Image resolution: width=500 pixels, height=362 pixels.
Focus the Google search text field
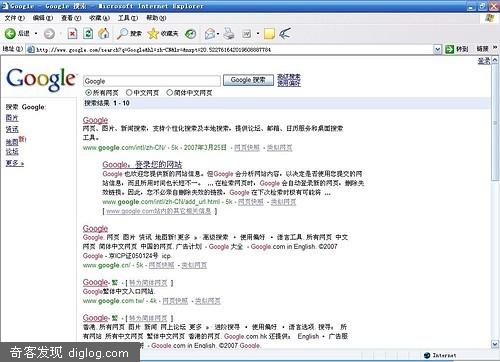152,81
